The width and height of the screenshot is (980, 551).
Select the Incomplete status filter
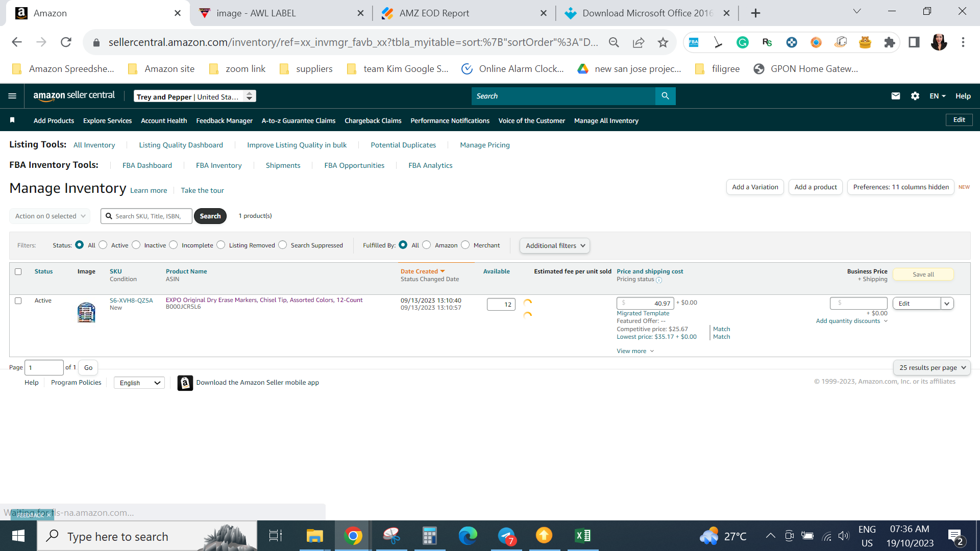pos(174,245)
